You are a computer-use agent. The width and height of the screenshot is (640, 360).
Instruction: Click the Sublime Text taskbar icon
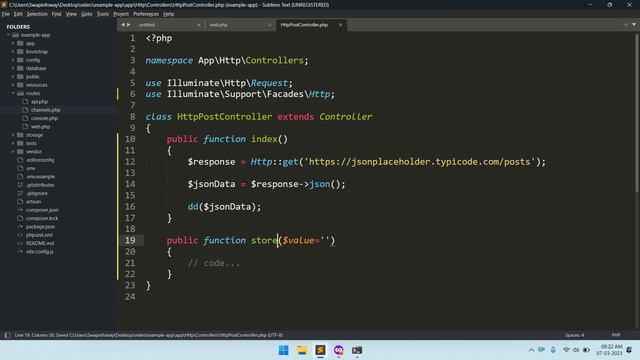pyautogui.click(x=320, y=350)
